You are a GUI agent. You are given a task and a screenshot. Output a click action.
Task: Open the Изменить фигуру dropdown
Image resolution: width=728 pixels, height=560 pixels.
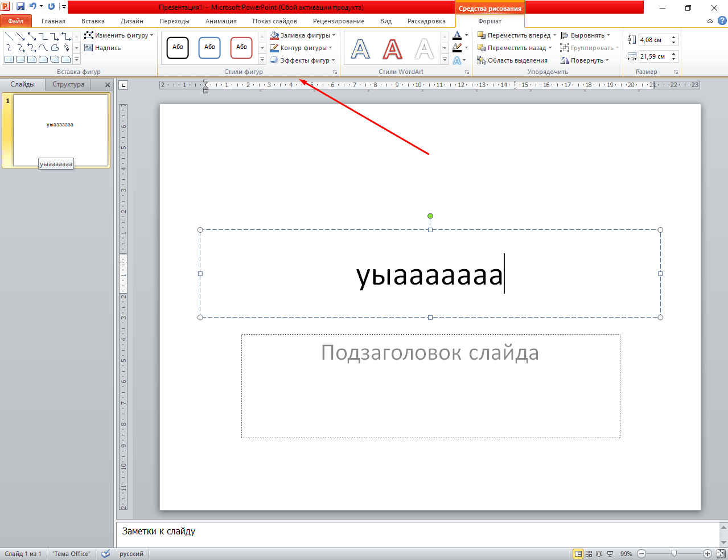[119, 35]
